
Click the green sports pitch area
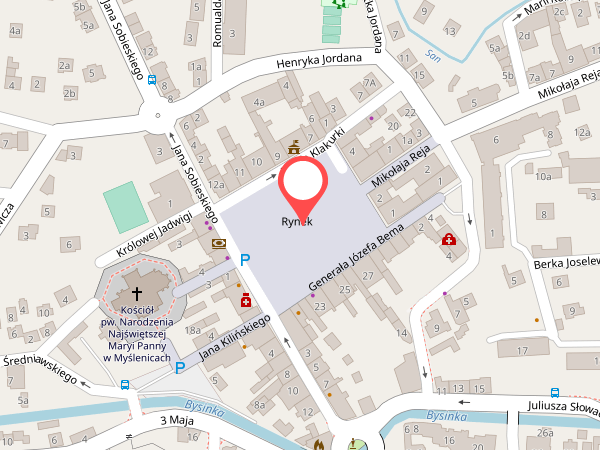tap(126, 207)
